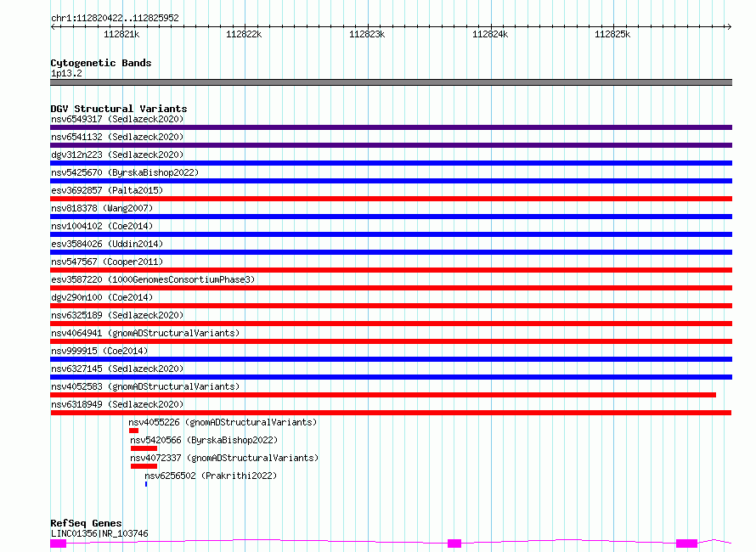This screenshot has height=552, width=756.
Task: Open esv3692857 (Palta2015) variant label
Action: [x=107, y=190]
